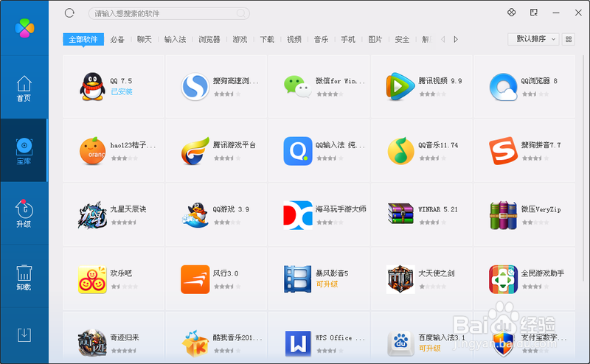Click the refresh icon beside search box
Screen dimensions: 590x364
pos(69,13)
